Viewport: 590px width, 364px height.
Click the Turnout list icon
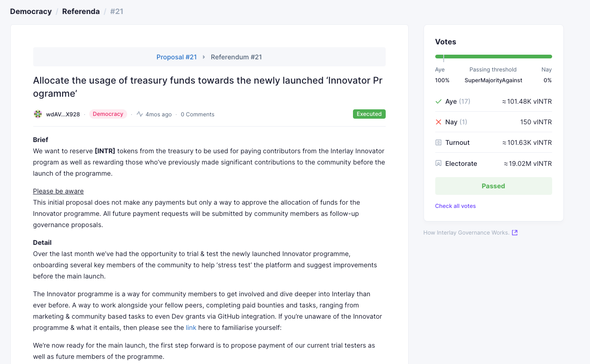439,143
